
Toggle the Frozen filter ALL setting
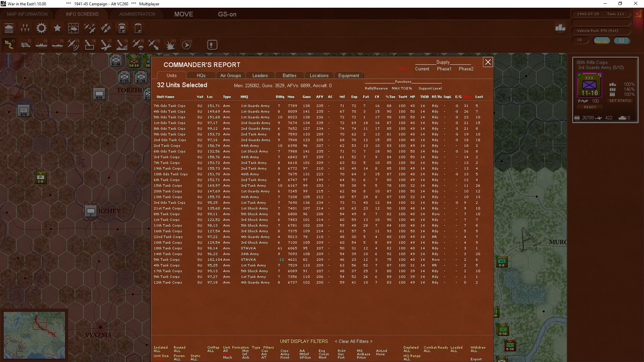coord(177,359)
